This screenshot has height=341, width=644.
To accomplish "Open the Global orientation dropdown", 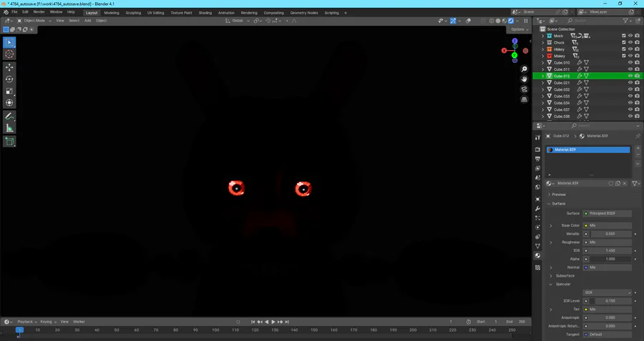I will click(x=238, y=21).
